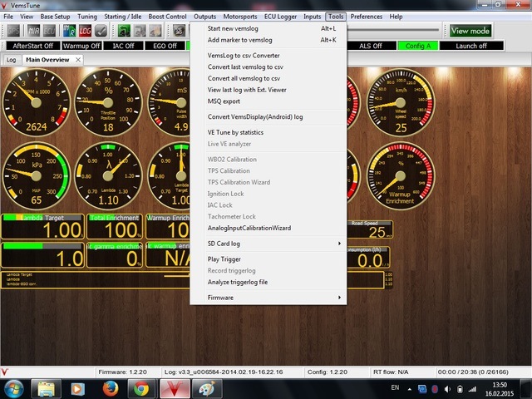Open the Motorsports menu
The image size is (532, 399).
(240, 17)
